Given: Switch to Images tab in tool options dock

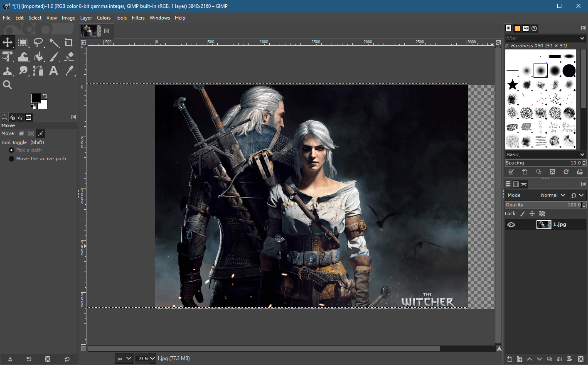Looking at the screenshot, I should click(28, 118).
